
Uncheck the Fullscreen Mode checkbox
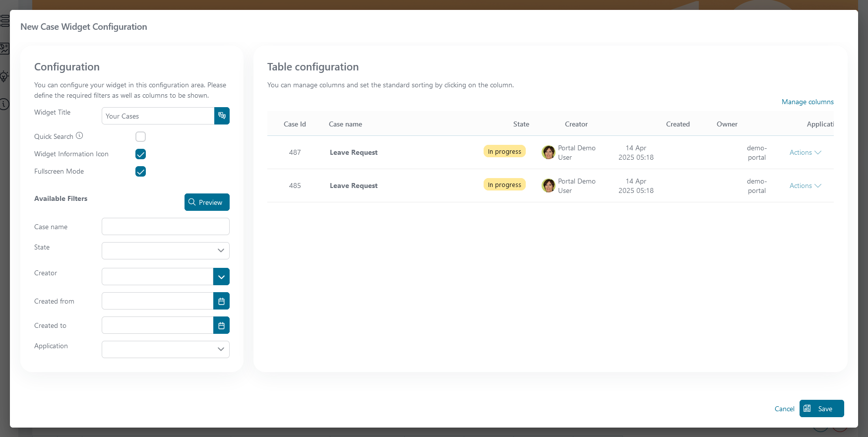tap(140, 171)
